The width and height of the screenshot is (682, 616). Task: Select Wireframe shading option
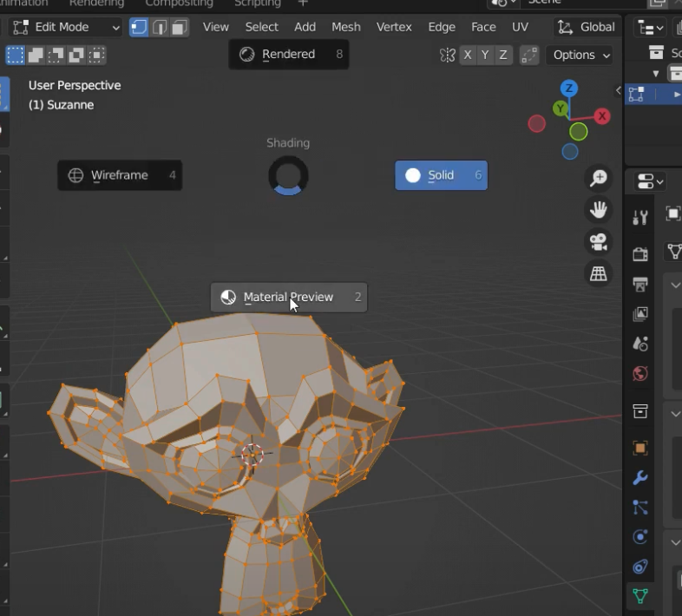(119, 175)
